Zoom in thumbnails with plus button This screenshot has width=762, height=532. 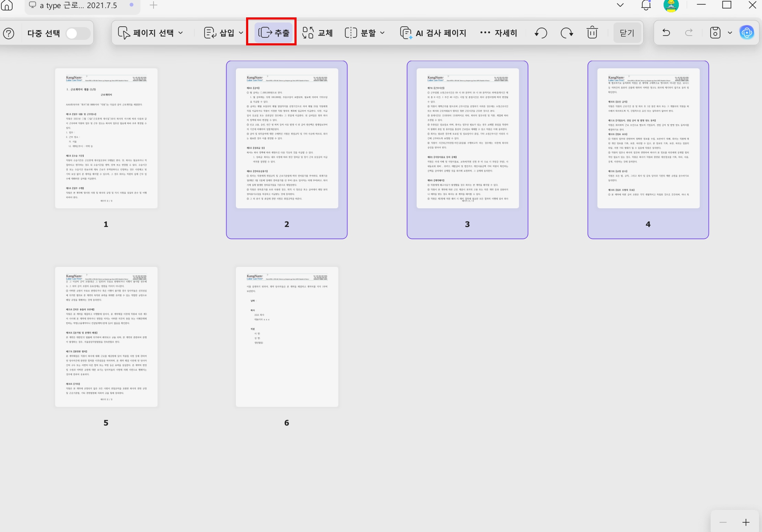(746, 522)
